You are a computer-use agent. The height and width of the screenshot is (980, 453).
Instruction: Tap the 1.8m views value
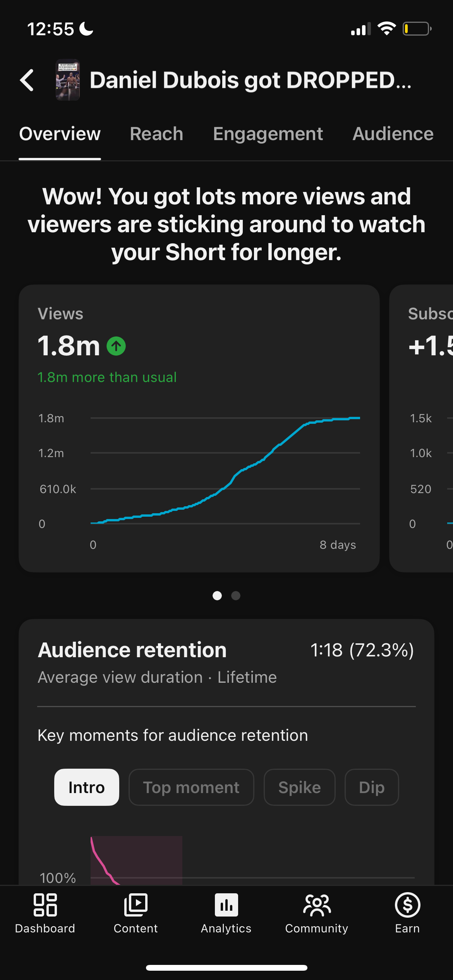(x=69, y=346)
